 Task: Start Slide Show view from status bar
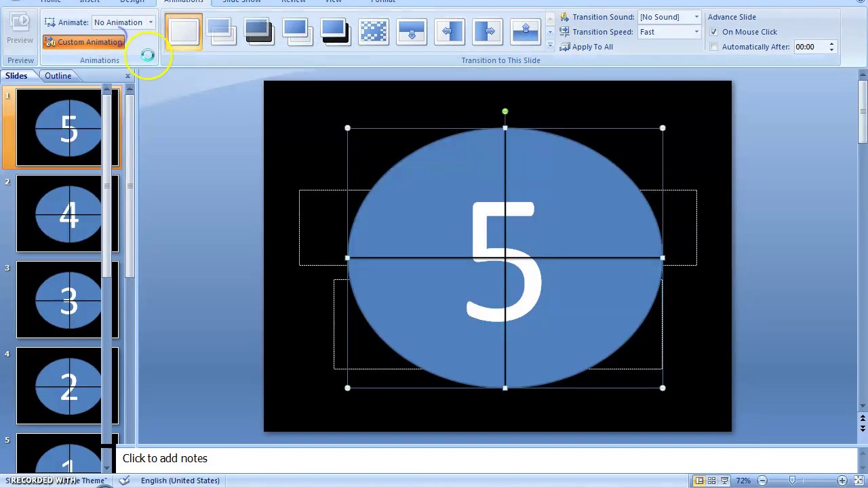(724, 481)
